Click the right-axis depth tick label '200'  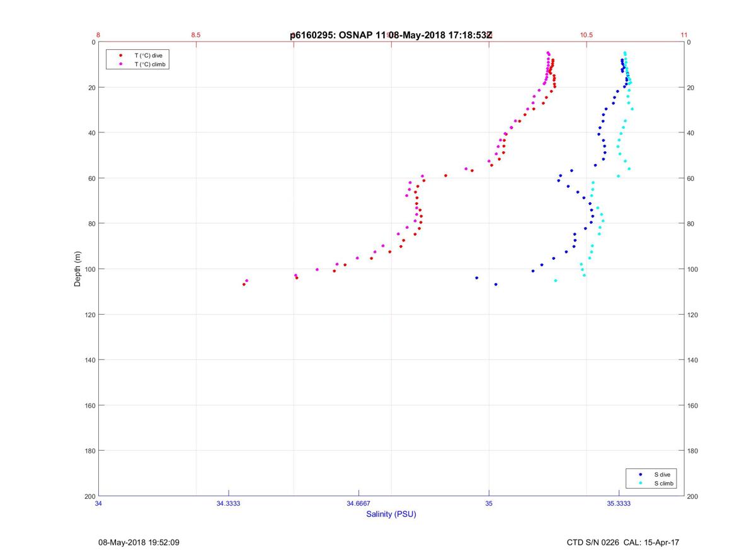(693, 496)
